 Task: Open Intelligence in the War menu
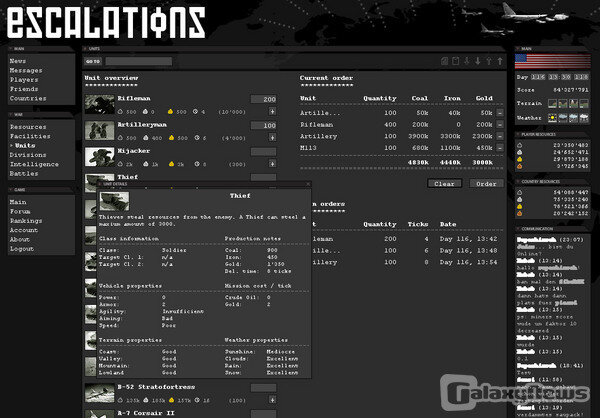[34, 164]
